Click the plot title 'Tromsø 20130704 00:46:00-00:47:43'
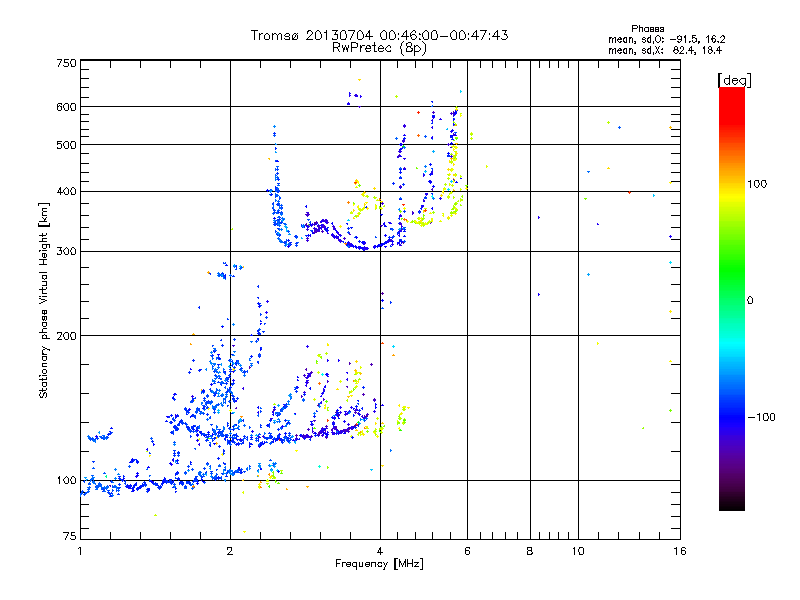Image resolution: width=800 pixels, height=600 pixels. 379,35
